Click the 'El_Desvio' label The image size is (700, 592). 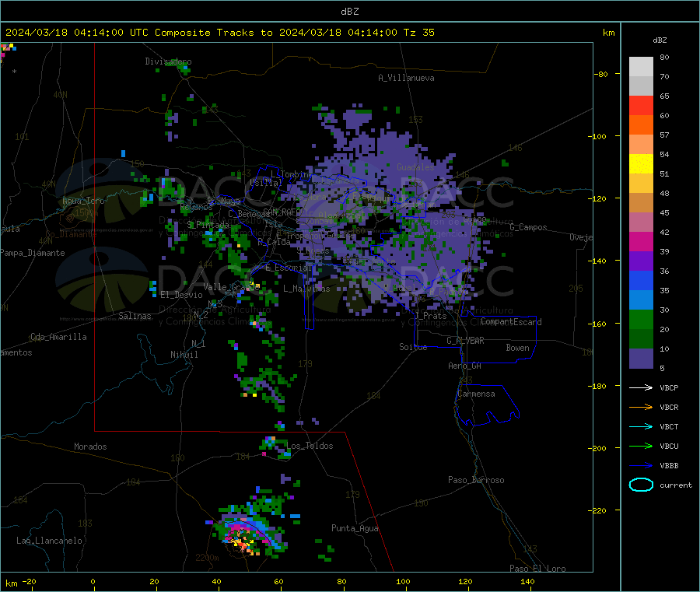click(181, 295)
